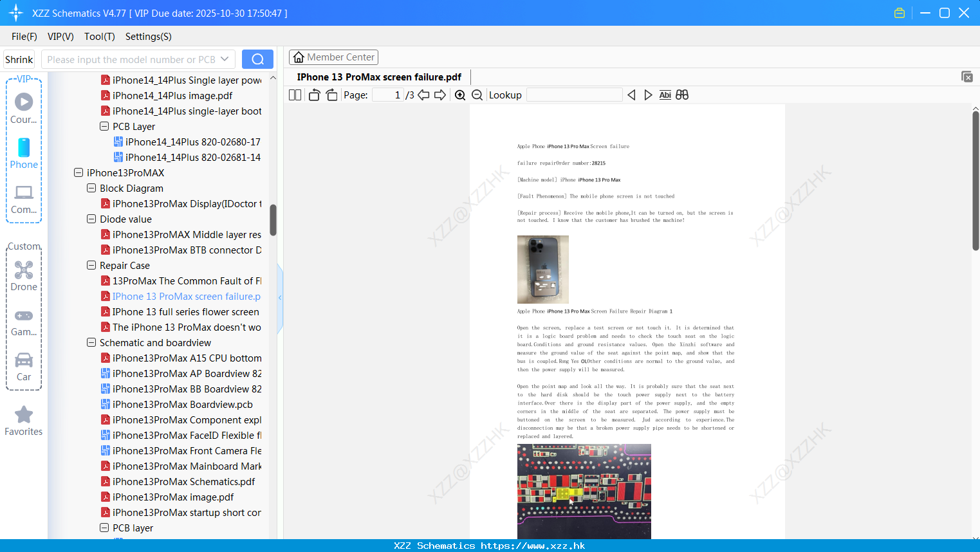This screenshot has height=552, width=980.
Task: Toggle the two-page layout view icon
Action: point(295,95)
